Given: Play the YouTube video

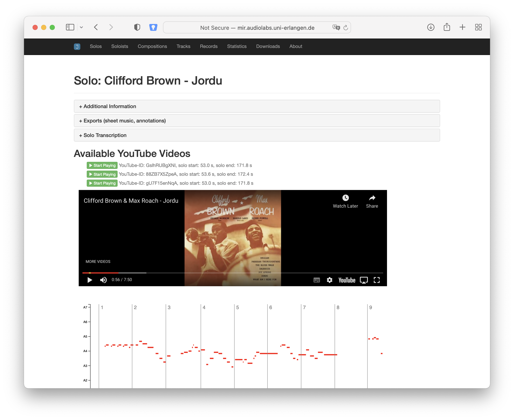Looking at the screenshot, I should [90, 280].
